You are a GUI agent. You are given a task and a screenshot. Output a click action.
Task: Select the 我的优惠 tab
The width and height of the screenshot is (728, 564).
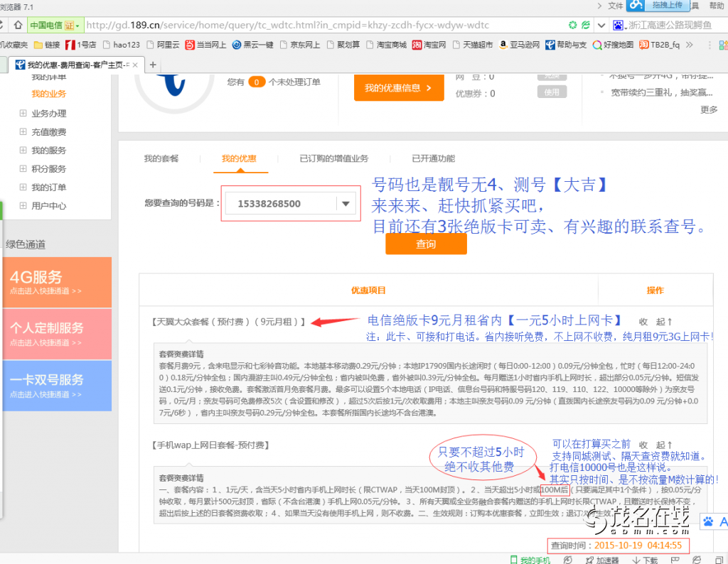point(239,158)
